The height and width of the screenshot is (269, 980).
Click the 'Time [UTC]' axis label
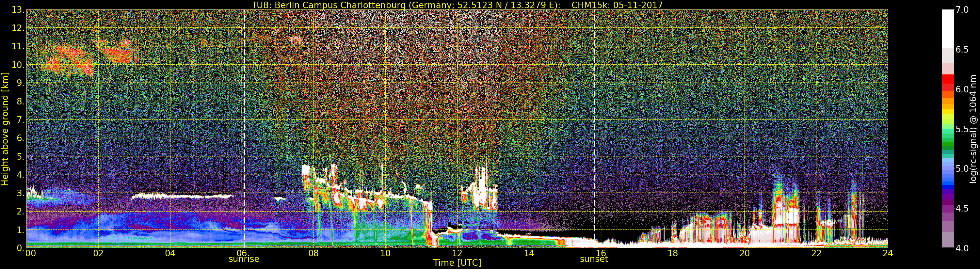pos(457,263)
